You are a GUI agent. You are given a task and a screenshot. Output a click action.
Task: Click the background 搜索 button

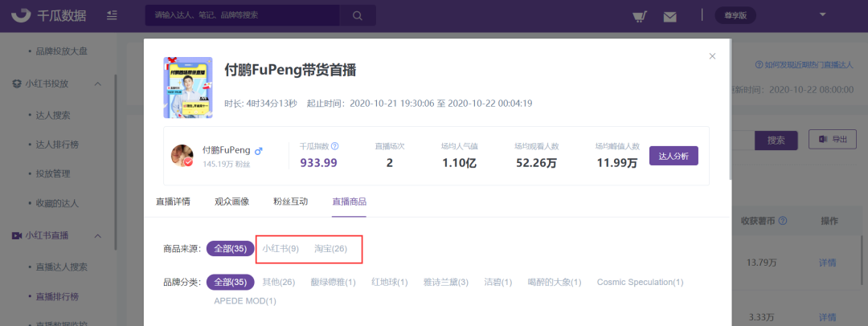pyautogui.click(x=776, y=140)
